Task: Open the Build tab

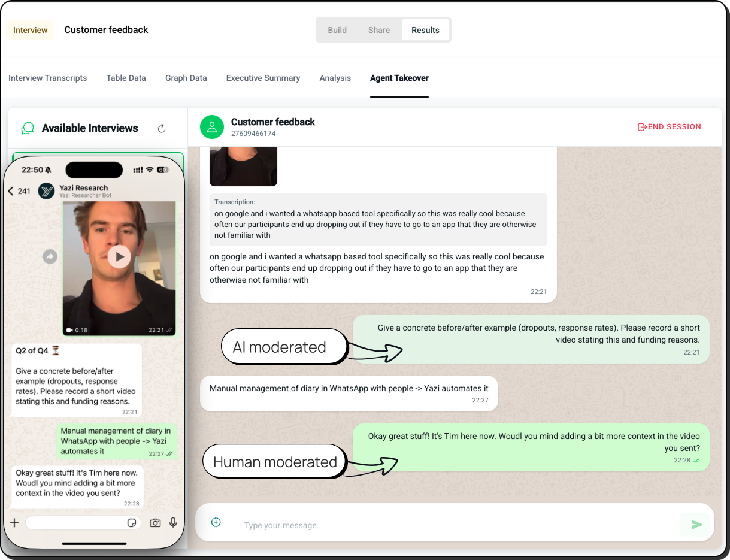Action: coord(337,30)
